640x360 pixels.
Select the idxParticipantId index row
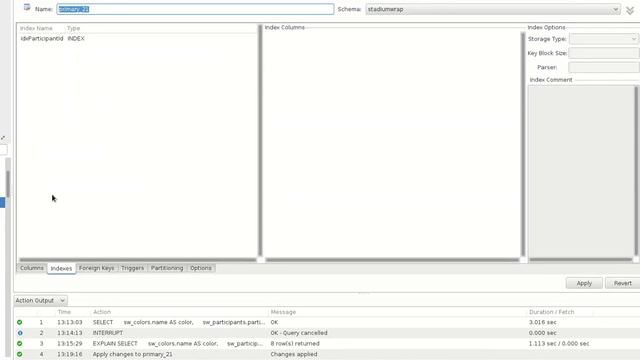pyautogui.click(x=137, y=38)
